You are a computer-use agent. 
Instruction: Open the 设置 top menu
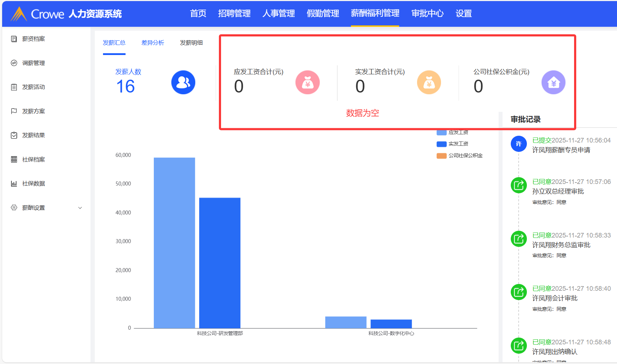(464, 14)
